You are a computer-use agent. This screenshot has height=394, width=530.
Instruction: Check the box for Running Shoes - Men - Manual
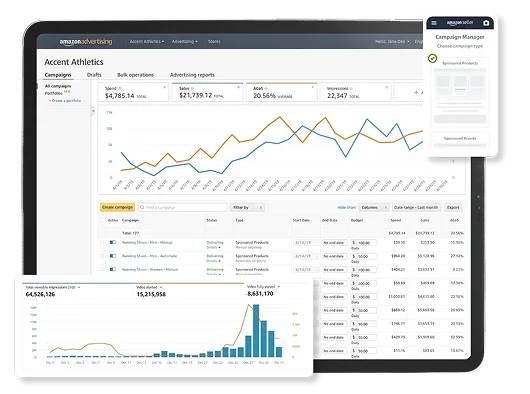[102, 242]
